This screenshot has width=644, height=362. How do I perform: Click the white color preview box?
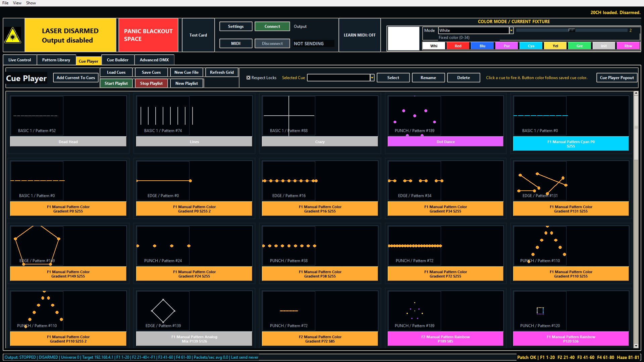tap(404, 39)
